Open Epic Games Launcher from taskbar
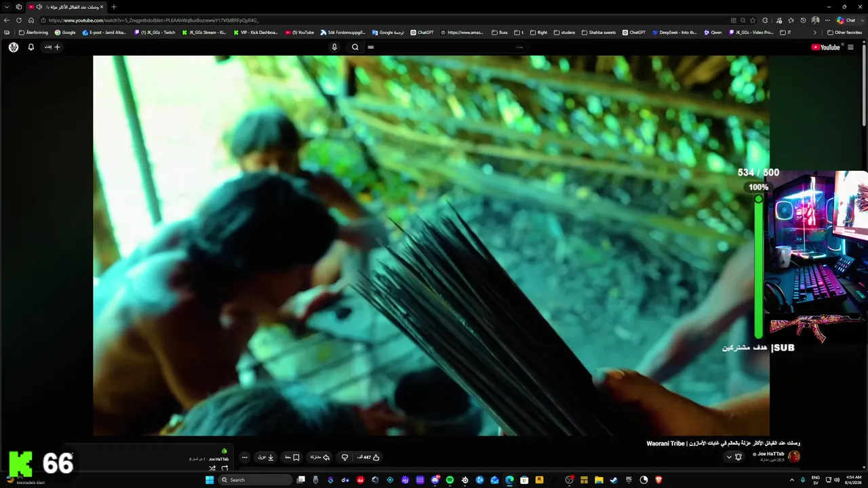This screenshot has width=868, height=488. (629, 480)
